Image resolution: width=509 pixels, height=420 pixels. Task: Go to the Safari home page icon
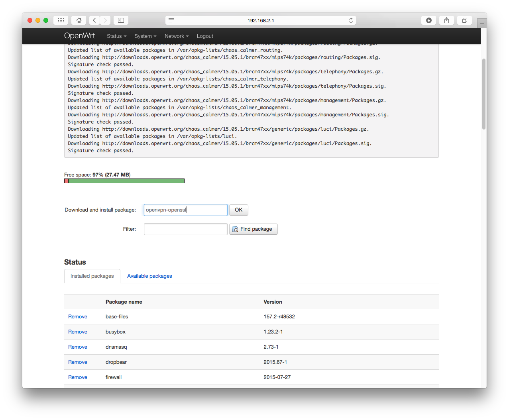pos(79,20)
